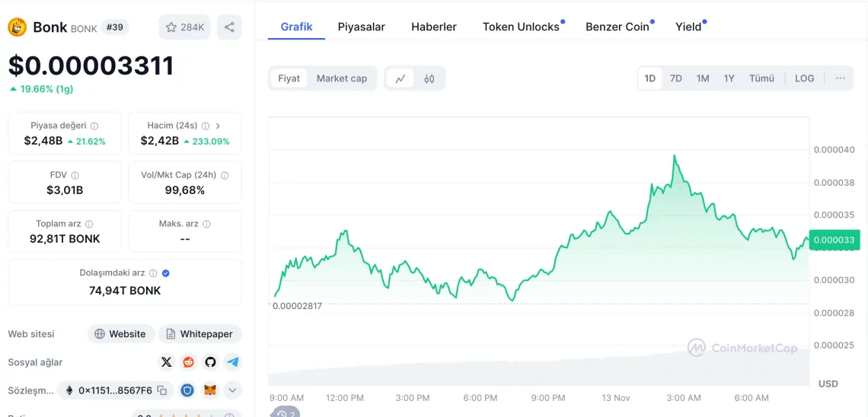The width and height of the screenshot is (868, 417).
Task: Switch to the line chart icon
Action: click(x=400, y=78)
